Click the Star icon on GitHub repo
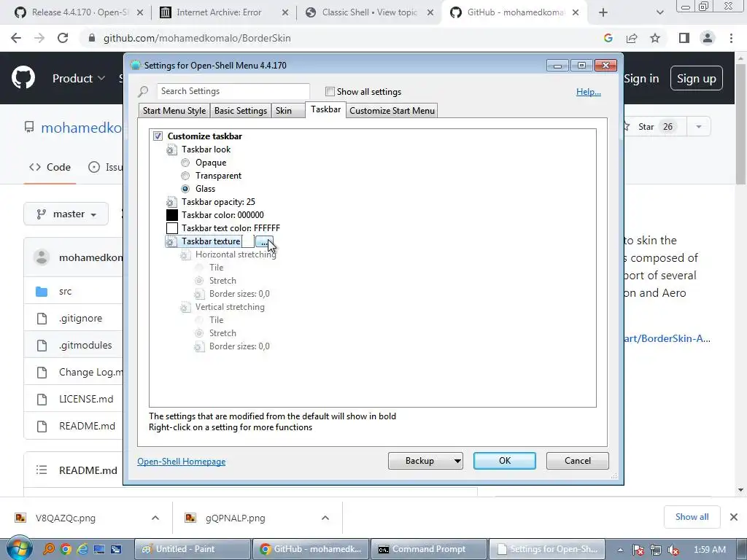Viewport: 747px width, 560px height. click(x=627, y=127)
